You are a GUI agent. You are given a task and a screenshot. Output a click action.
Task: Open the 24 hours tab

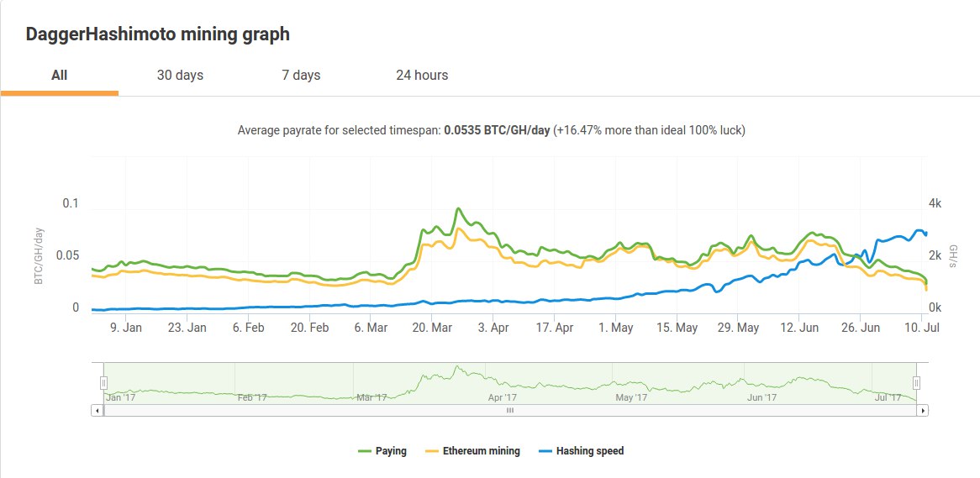[x=422, y=76]
